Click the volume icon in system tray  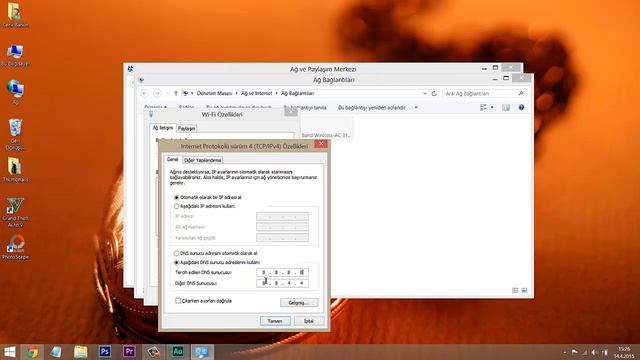[x=594, y=352]
